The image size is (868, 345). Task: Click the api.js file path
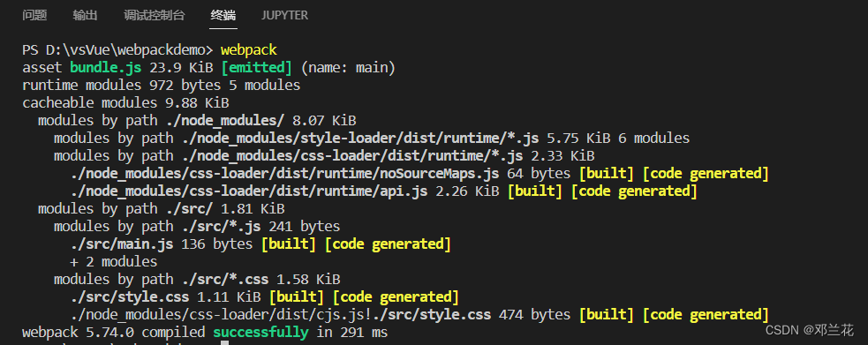point(249,191)
